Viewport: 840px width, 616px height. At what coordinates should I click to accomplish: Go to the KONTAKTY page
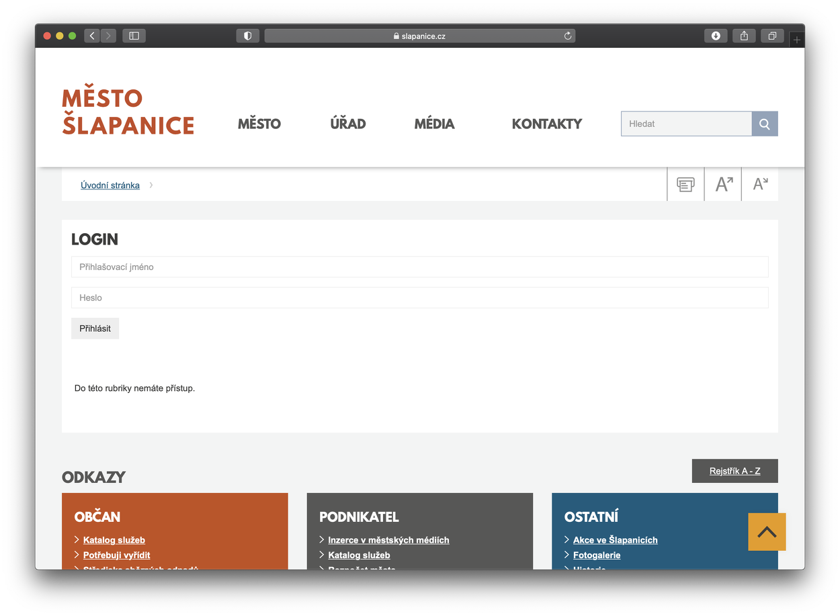pyautogui.click(x=546, y=124)
